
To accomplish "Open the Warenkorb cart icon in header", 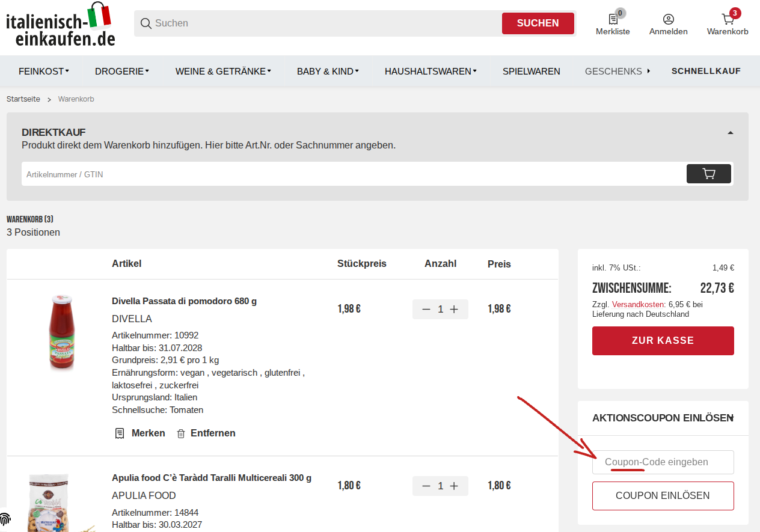I will [728, 19].
